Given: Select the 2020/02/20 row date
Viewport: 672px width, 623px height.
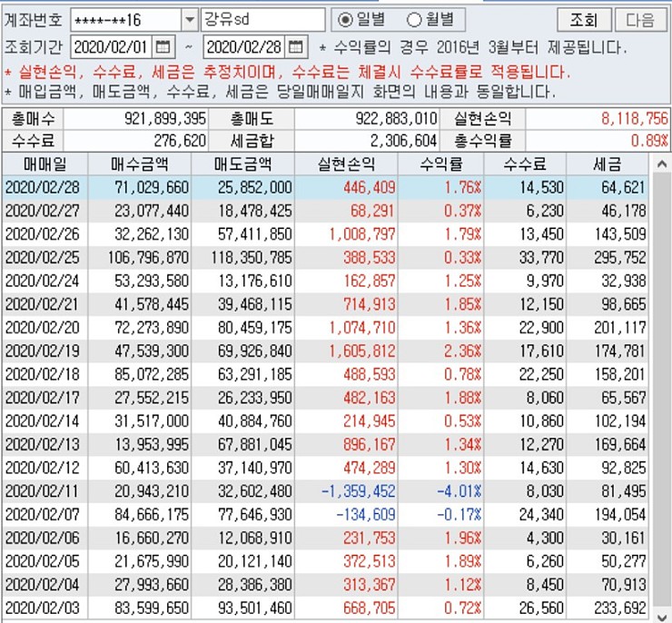Looking at the screenshot, I should [x=43, y=328].
